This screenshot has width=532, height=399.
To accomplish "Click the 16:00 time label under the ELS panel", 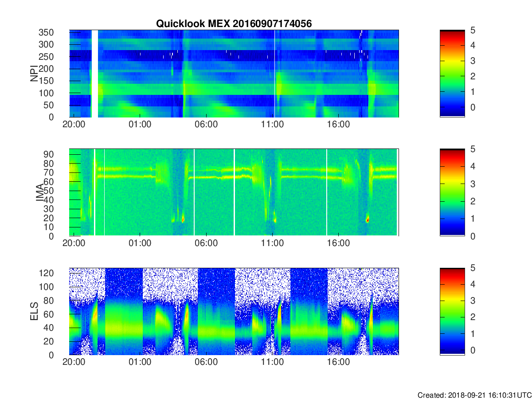I will 339,363.
